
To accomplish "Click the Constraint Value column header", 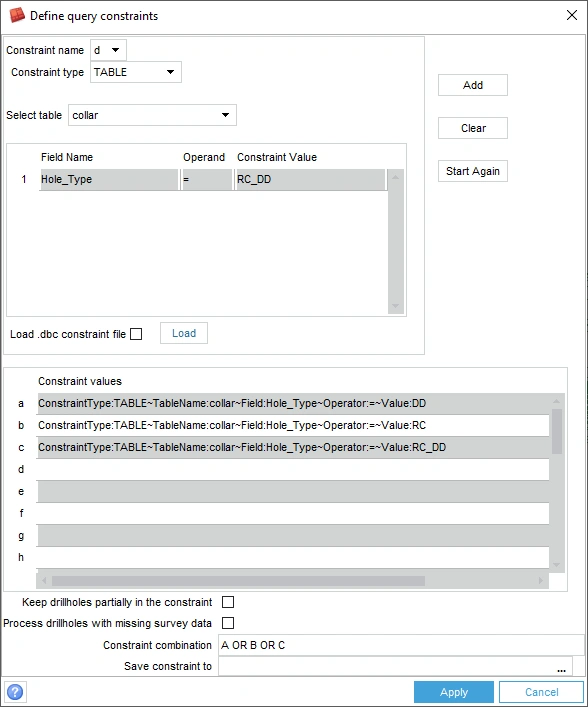I will point(277,157).
